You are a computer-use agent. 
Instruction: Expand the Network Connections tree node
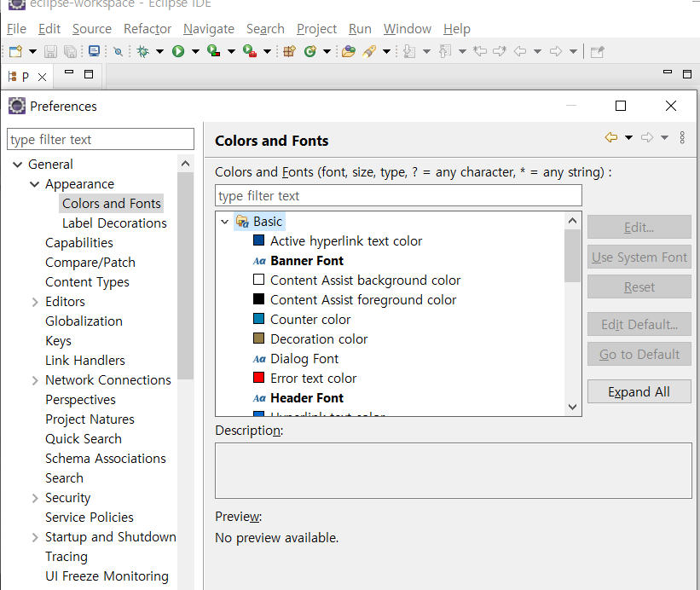point(35,381)
